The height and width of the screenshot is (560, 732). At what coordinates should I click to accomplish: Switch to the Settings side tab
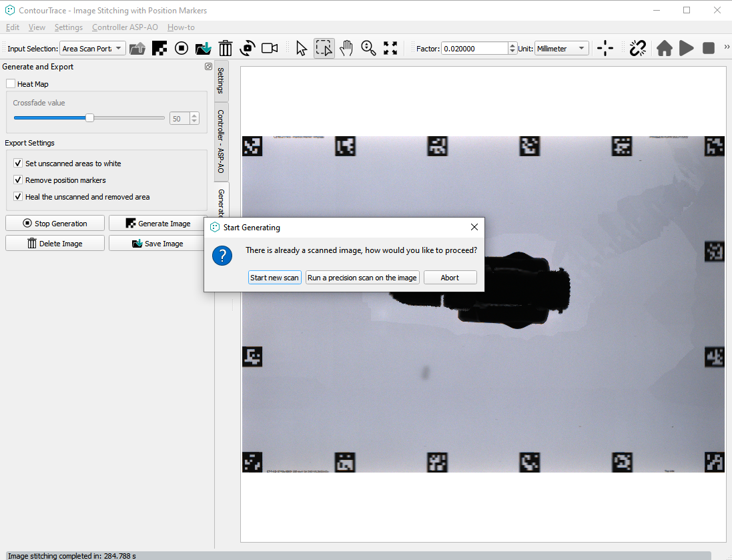(x=221, y=80)
